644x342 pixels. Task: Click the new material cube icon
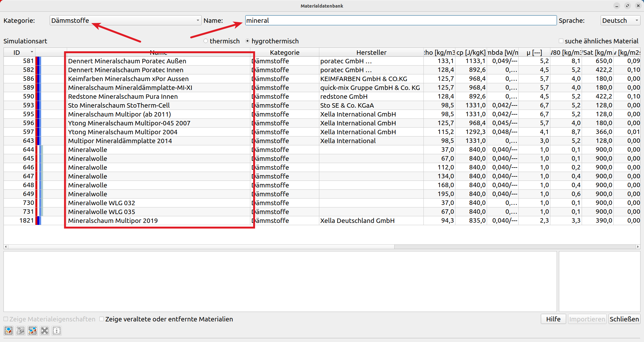click(x=9, y=331)
